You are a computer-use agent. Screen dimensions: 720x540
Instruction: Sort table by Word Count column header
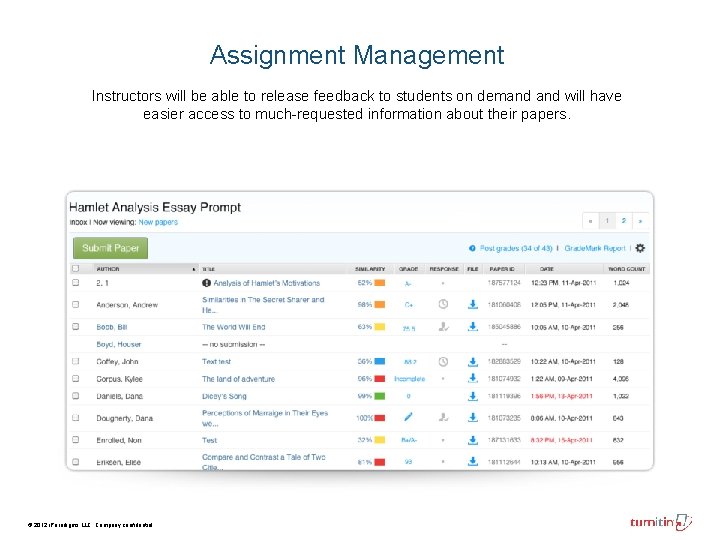tap(627, 269)
